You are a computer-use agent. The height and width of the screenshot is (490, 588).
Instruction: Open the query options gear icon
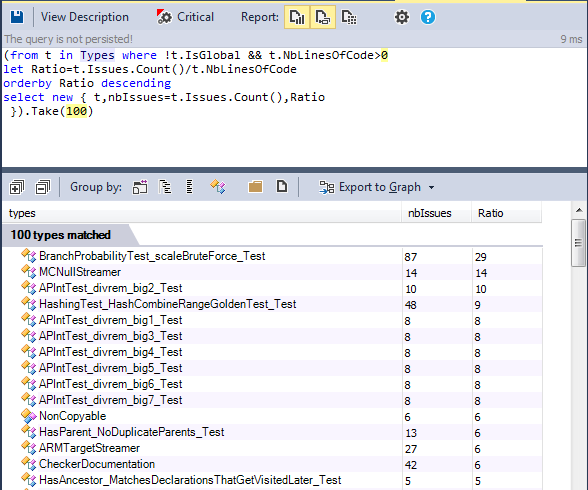402,17
